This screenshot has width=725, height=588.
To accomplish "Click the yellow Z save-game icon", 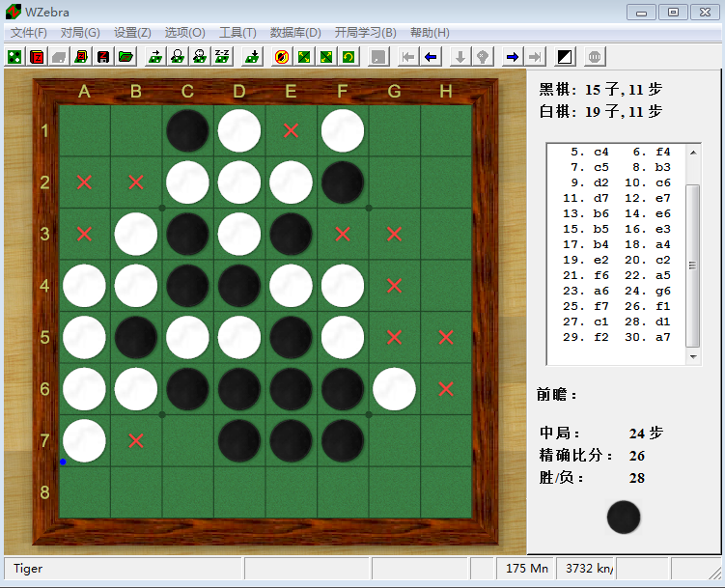I will click(81, 57).
